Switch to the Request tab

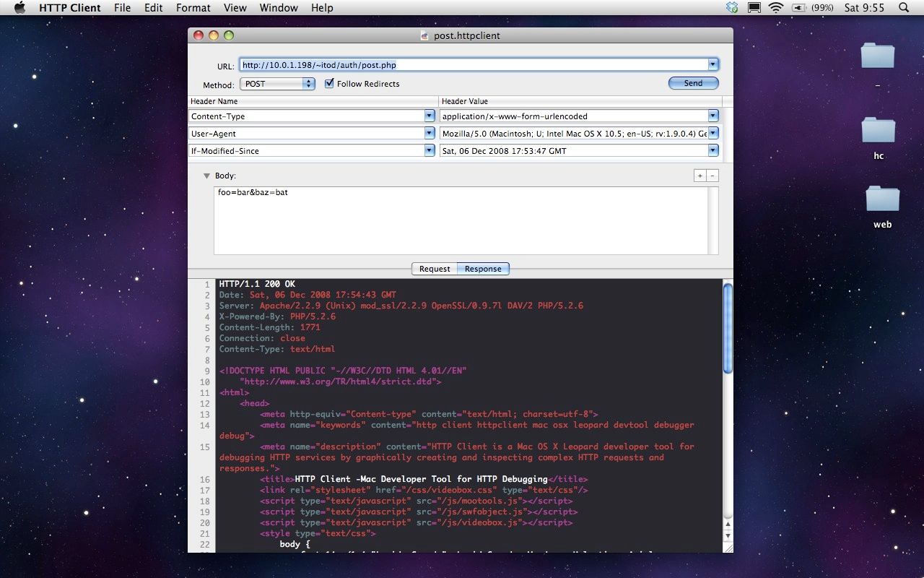tap(435, 268)
